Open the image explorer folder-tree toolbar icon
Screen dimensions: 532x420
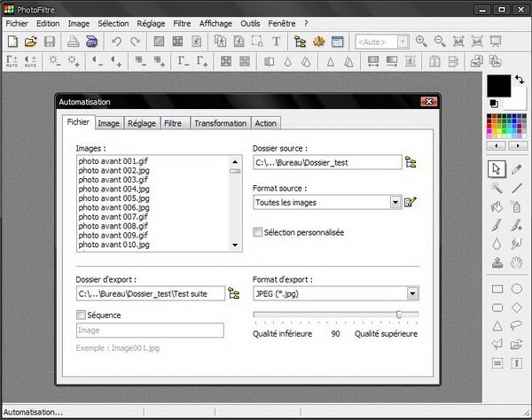300,42
